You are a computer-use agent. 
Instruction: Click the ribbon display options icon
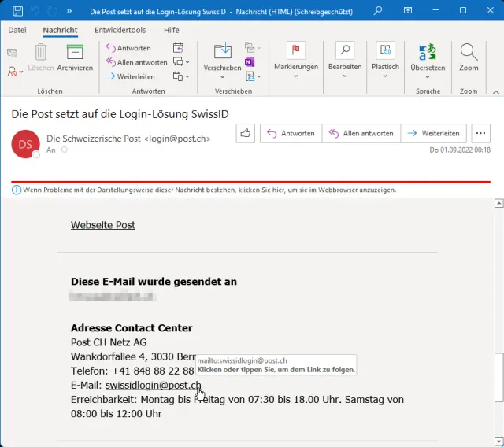pyautogui.click(x=408, y=10)
